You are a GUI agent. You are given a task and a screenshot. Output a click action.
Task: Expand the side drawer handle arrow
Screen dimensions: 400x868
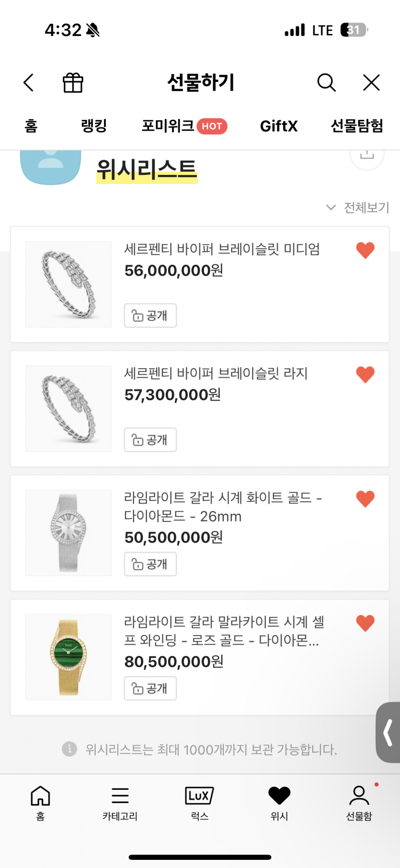click(x=388, y=732)
